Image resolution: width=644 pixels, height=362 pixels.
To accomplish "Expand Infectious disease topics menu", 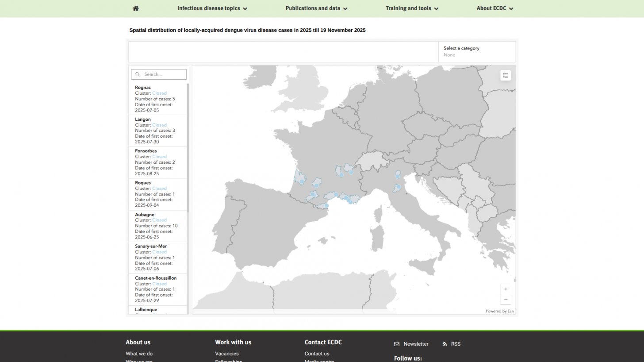I will 212,8.
